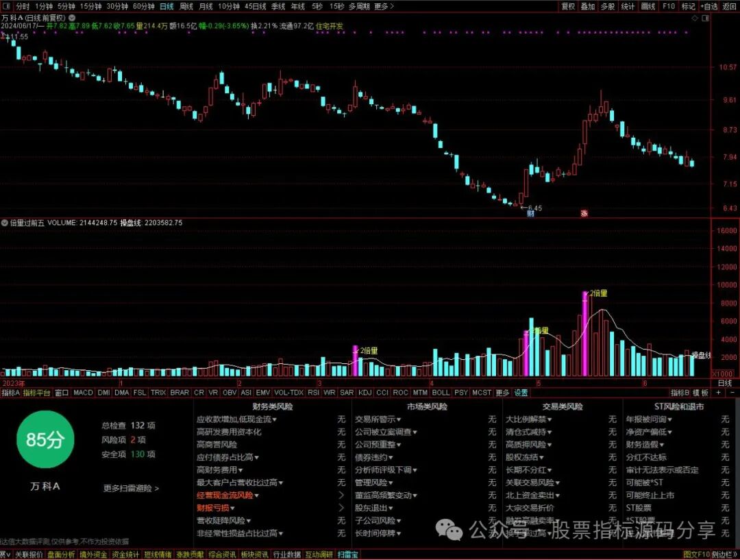
Task: Click the 财 marker below the price chart
Action: (x=530, y=213)
